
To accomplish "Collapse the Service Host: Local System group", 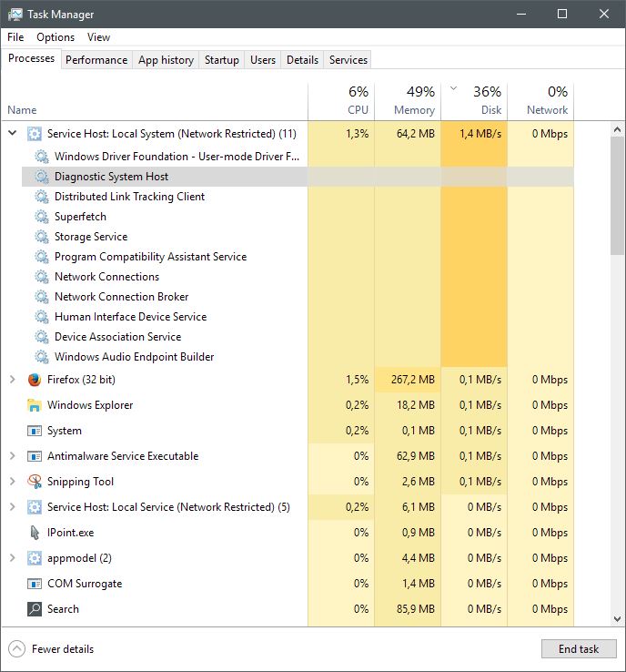I will tap(13, 133).
